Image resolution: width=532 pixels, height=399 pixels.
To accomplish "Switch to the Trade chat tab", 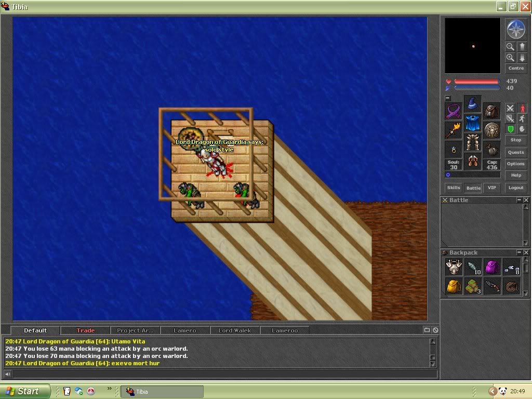I will [x=86, y=330].
